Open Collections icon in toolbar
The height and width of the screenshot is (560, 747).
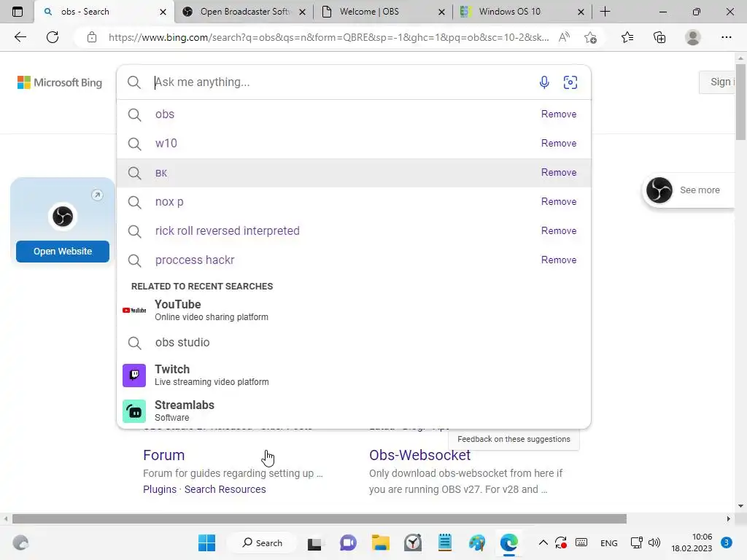pos(659,37)
